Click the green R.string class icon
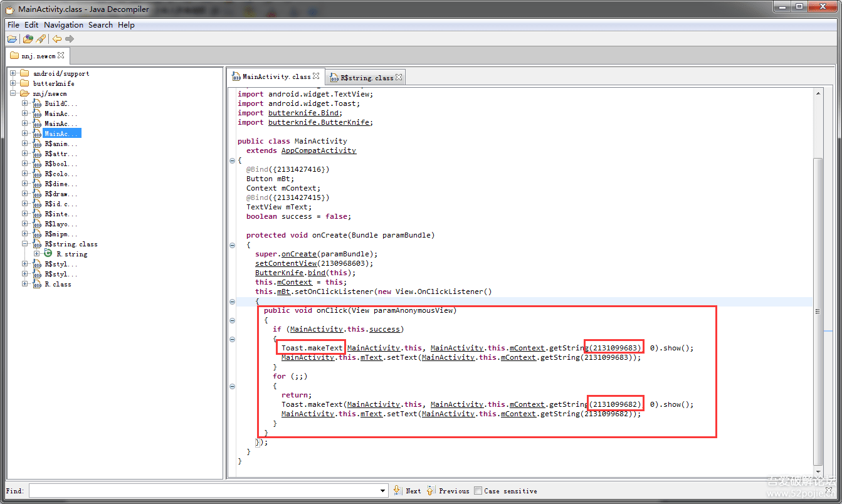This screenshot has height=504, width=842. [x=48, y=253]
